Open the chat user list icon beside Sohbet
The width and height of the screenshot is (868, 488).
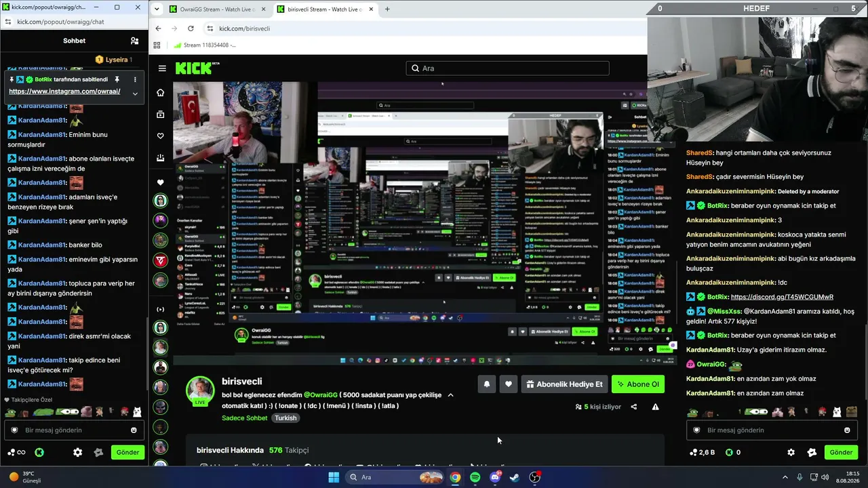coord(134,41)
